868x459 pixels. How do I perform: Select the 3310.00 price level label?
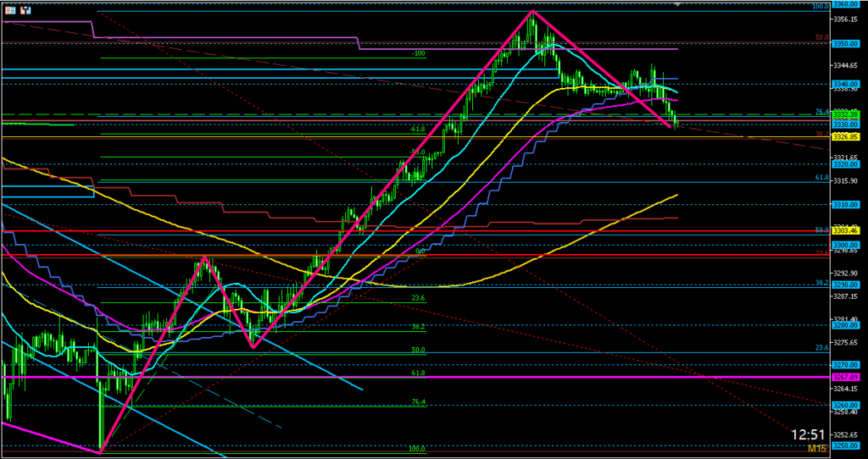(846, 205)
